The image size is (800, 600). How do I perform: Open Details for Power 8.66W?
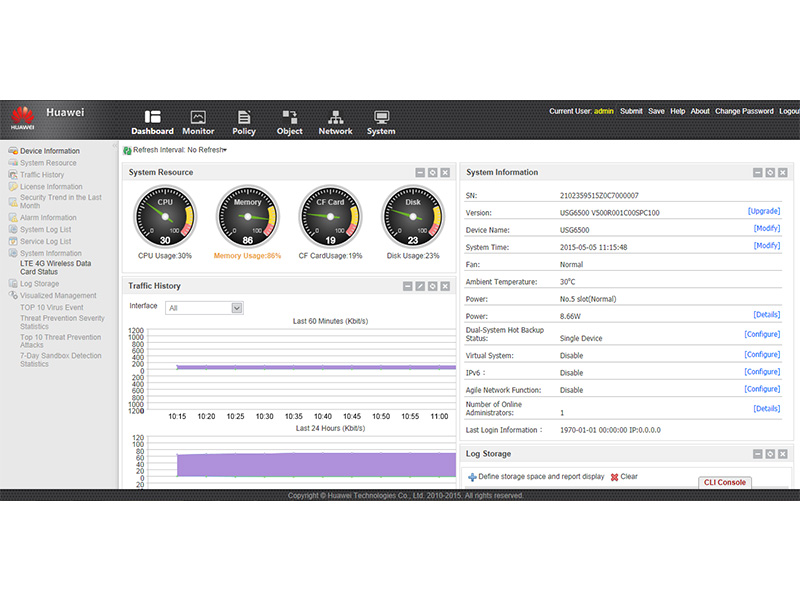point(767,314)
